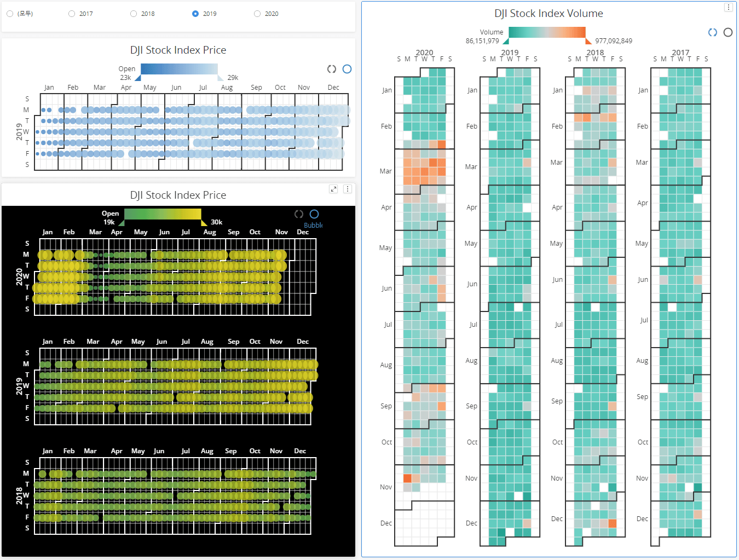Click the DJI Stock Index Volume title
Image resolution: width=739 pixels, height=560 pixels.
549,14
